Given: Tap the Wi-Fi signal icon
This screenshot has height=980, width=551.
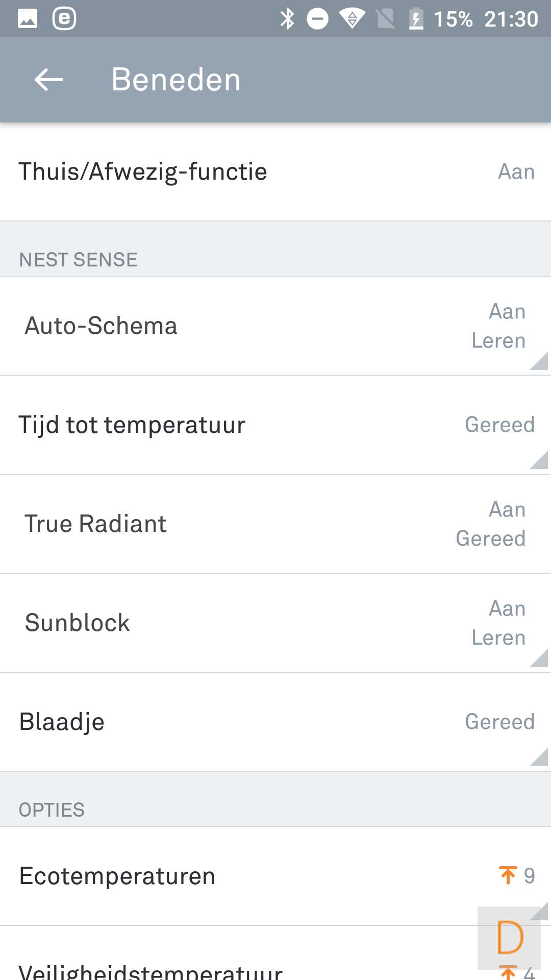Looking at the screenshot, I should (352, 19).
